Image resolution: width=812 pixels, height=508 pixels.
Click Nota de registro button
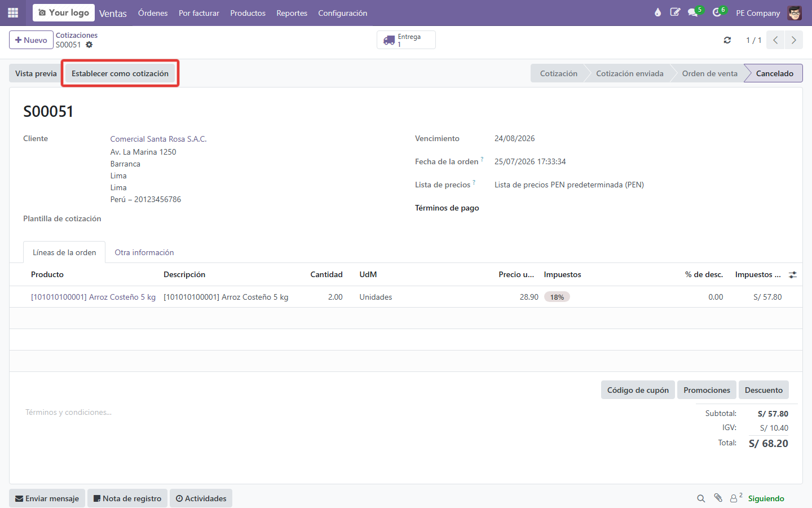(127, 498)
